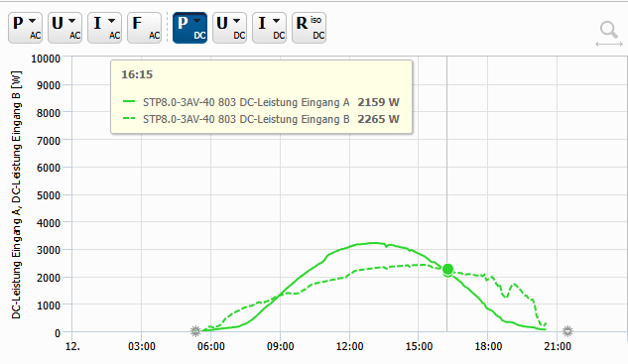Select the F AC frequency button
This screenshot has height=364, width=628.
click(x=144, y=28)
